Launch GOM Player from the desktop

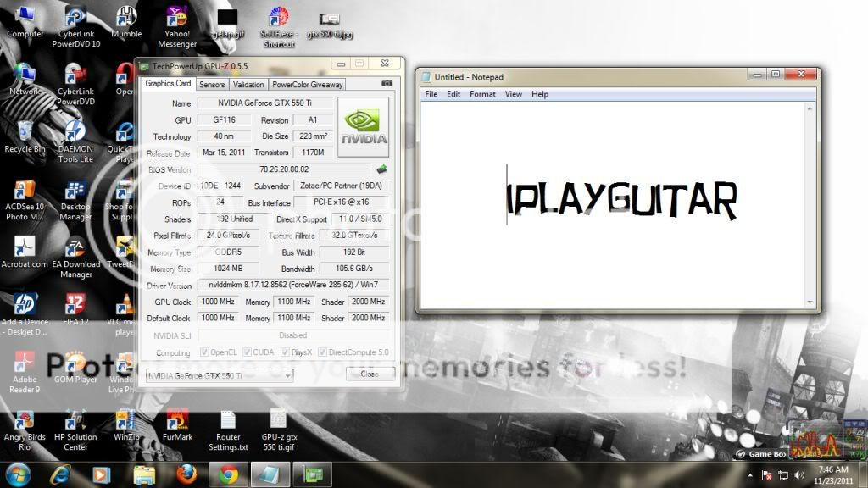click(75, 368)
